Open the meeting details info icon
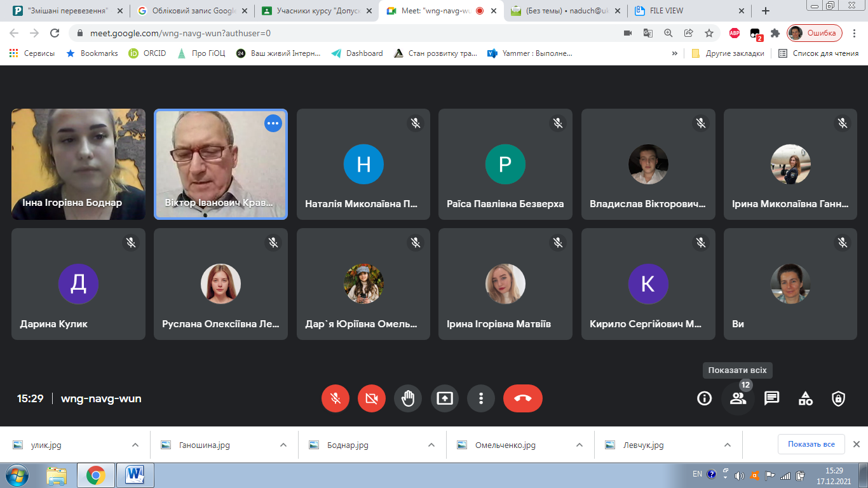The height and width of the screenshot is (488, 868). pyautogui.click(x=704, y=398)
